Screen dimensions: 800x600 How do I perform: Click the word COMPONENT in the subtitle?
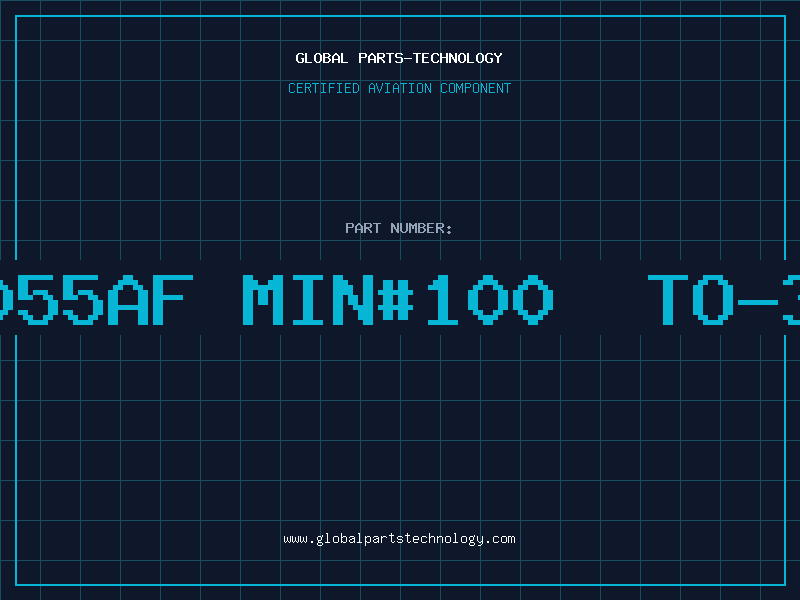[x=476, y=88]
